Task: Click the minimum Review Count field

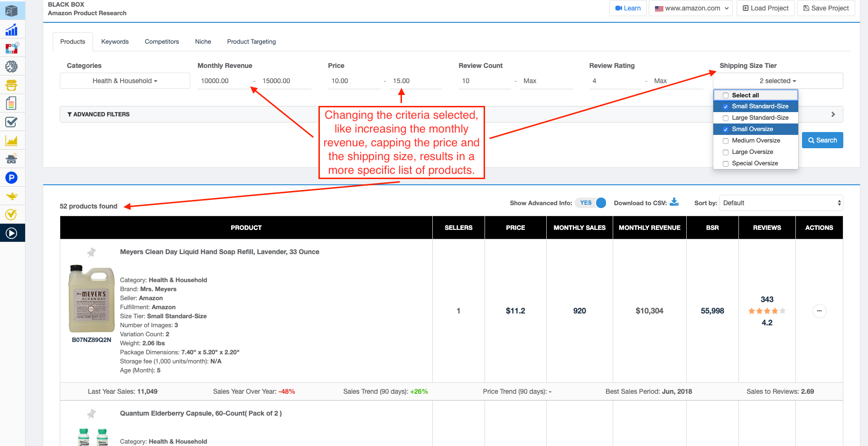Action: click(485, 81)
